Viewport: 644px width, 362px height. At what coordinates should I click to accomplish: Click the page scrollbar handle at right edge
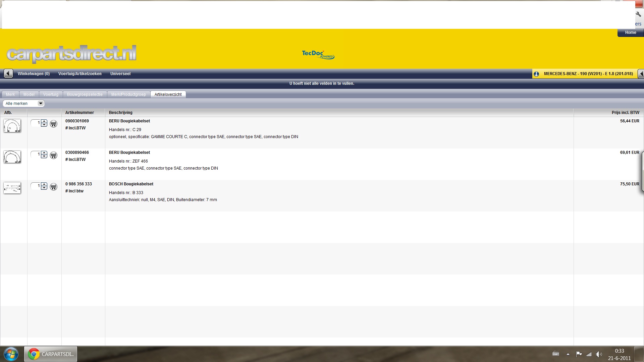click(x=643, y=171)
